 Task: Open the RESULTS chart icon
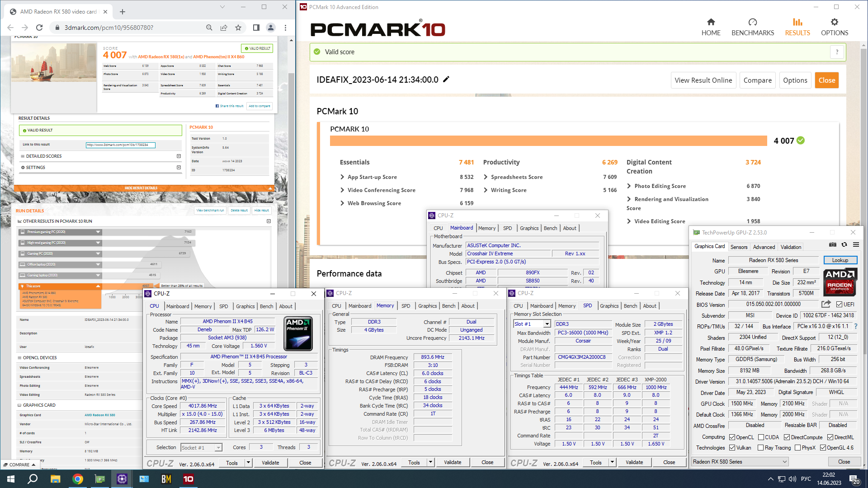(x=797, y=22)
